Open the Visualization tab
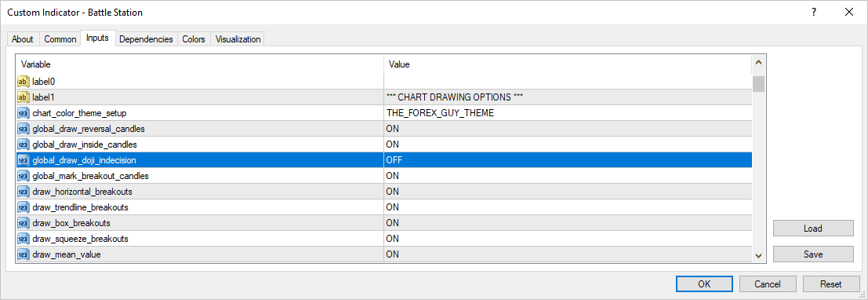868x300 pixels. tap(238, 39)
